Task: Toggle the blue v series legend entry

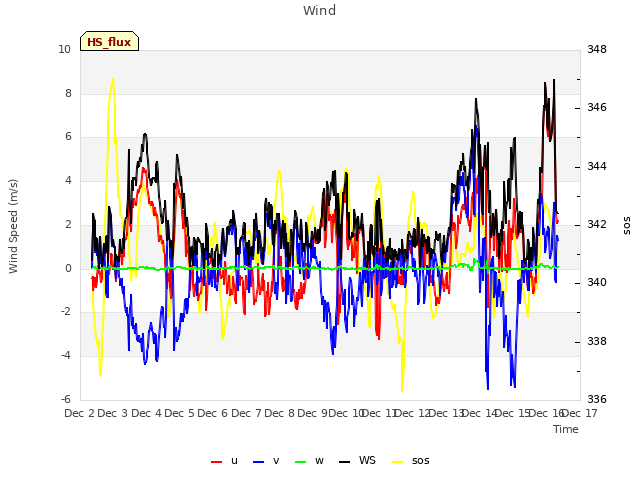Action: point(266,461)
